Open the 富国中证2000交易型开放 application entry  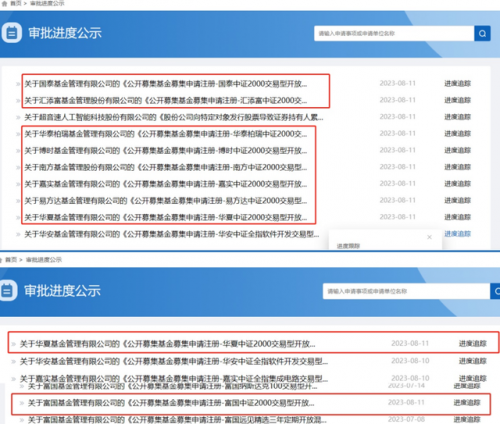[171, 403]
